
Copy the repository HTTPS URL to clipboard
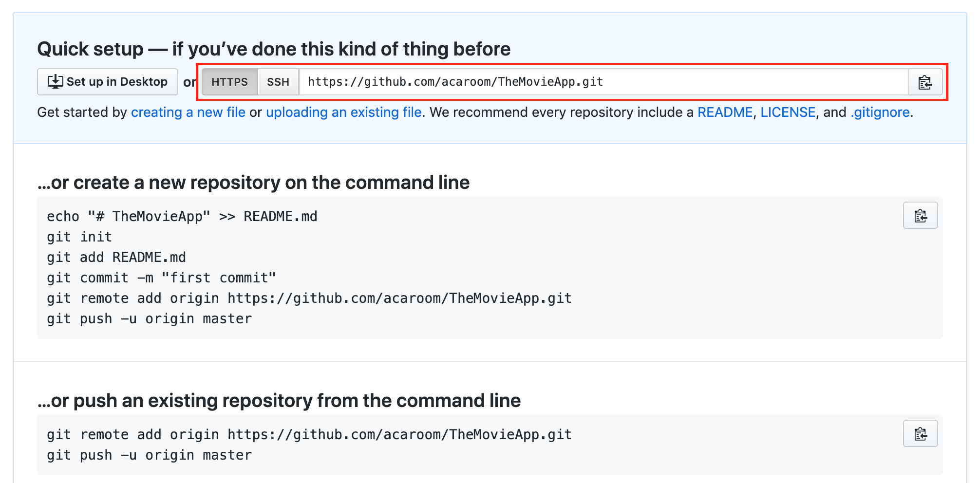(925, 82)
